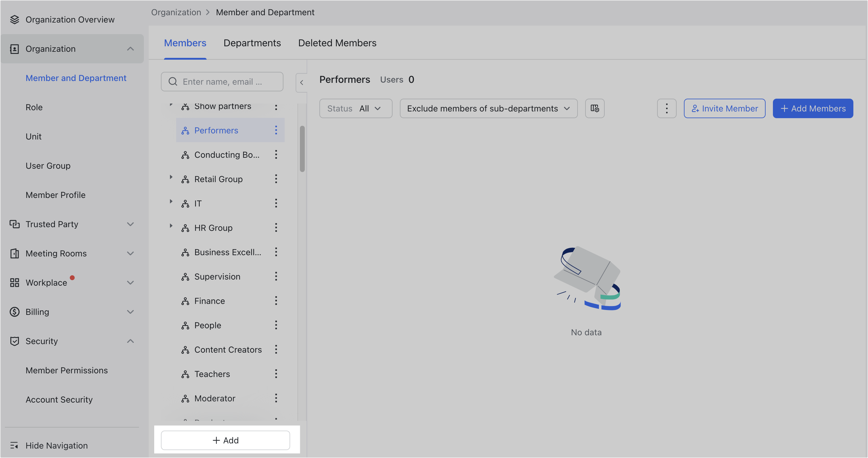Click the Hide Navigation icon
The width and height of the screenshot is (868, 458).
14,445
